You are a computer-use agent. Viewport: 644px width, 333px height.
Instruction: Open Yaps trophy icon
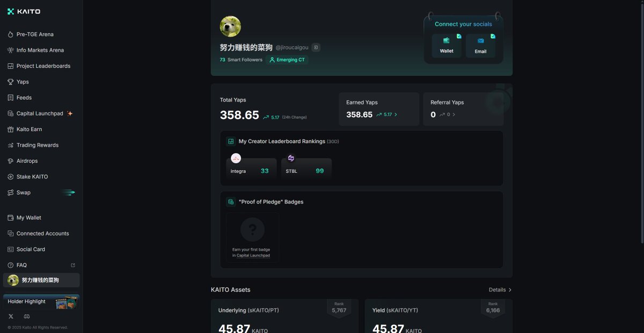point(10,82)
